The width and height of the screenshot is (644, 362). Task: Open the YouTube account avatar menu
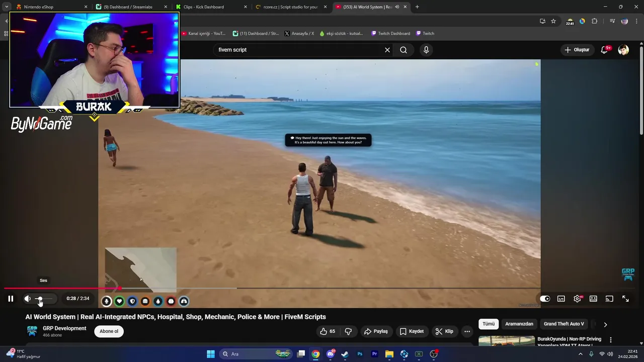pos(623,50)
